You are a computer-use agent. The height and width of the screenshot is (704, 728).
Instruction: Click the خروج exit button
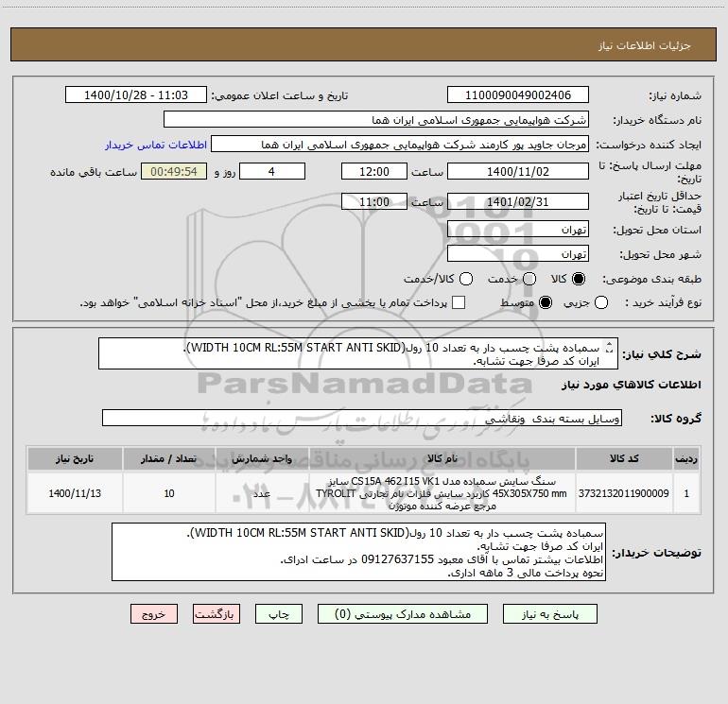154,614
